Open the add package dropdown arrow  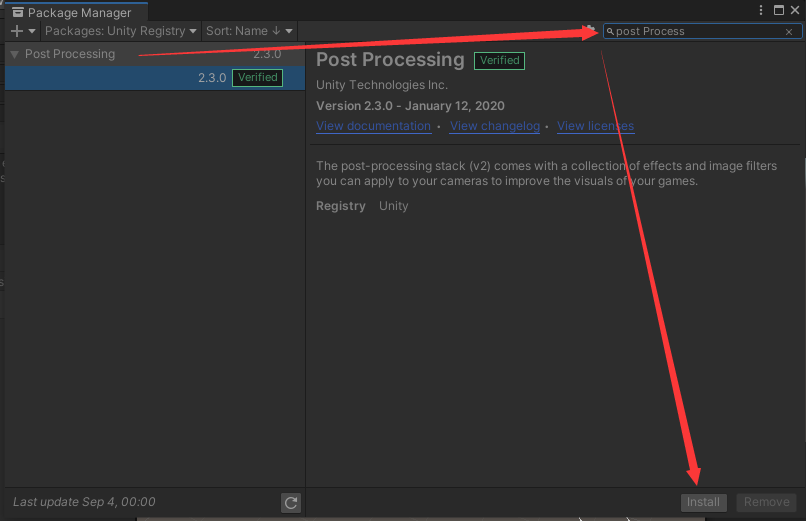(32, 31)
